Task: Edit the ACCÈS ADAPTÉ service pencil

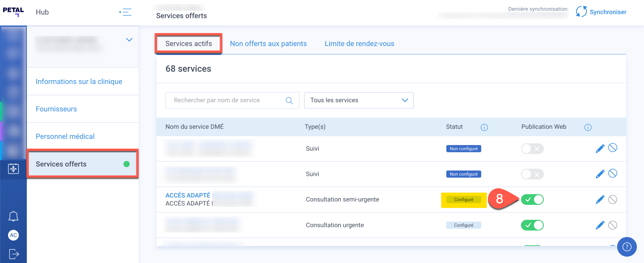Action: tap(600, 200)
